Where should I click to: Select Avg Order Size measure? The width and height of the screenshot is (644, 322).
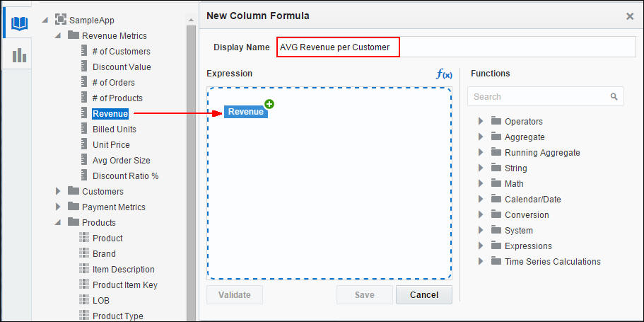pyautogui.click(x=121, y=160)
